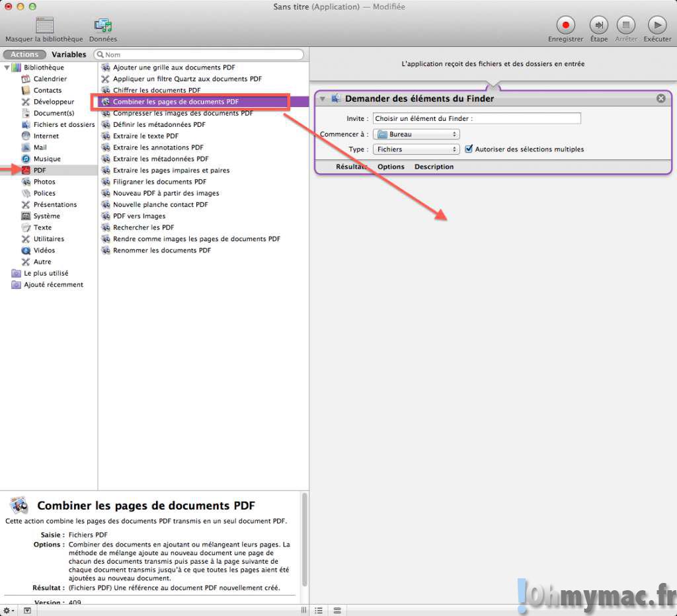This screenshot has width=677, height=616.
Task: Select the Musique category in sidebar
Action: click(46, 159)
